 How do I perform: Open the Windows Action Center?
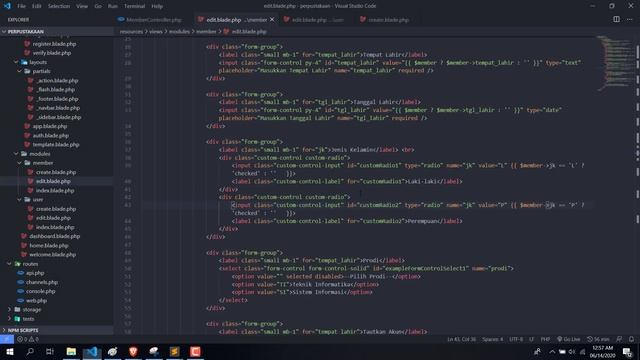click(627, 351)
